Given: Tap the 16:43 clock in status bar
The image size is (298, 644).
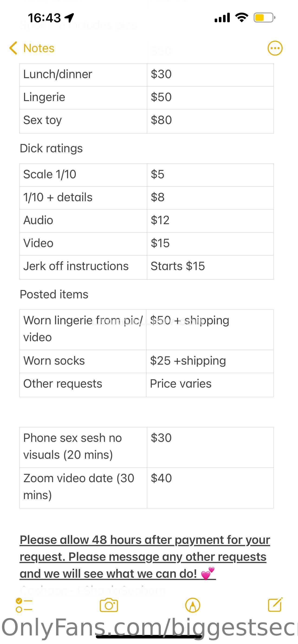Looking at the screenshot, I should pyautogui.click(x=44, y=18).
